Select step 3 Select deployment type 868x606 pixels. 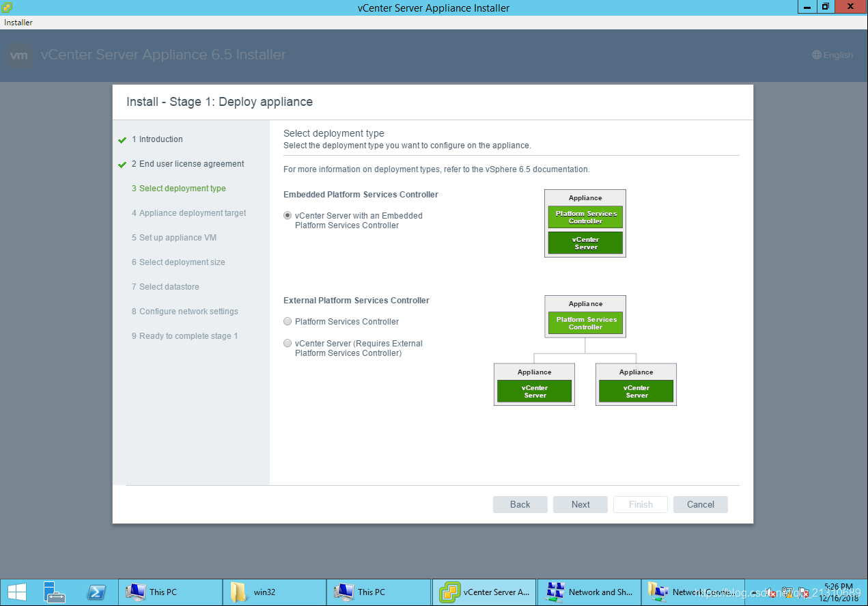point(179,189)
